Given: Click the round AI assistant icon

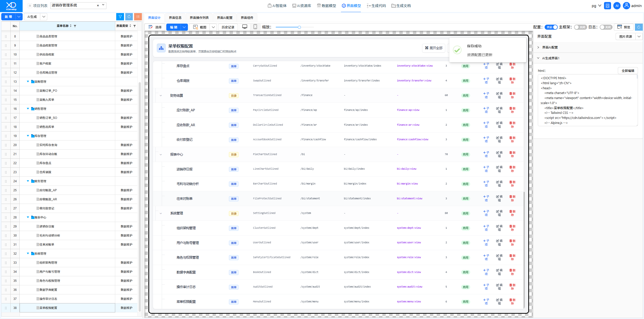Looking at the screenshot, I should (x=617, y=6).
